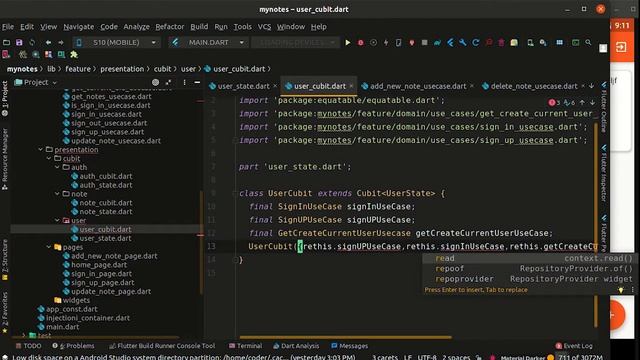Screen dimensions: 640x360
Task: Select the 'read' completion suggestion
Action: (528, 258)
